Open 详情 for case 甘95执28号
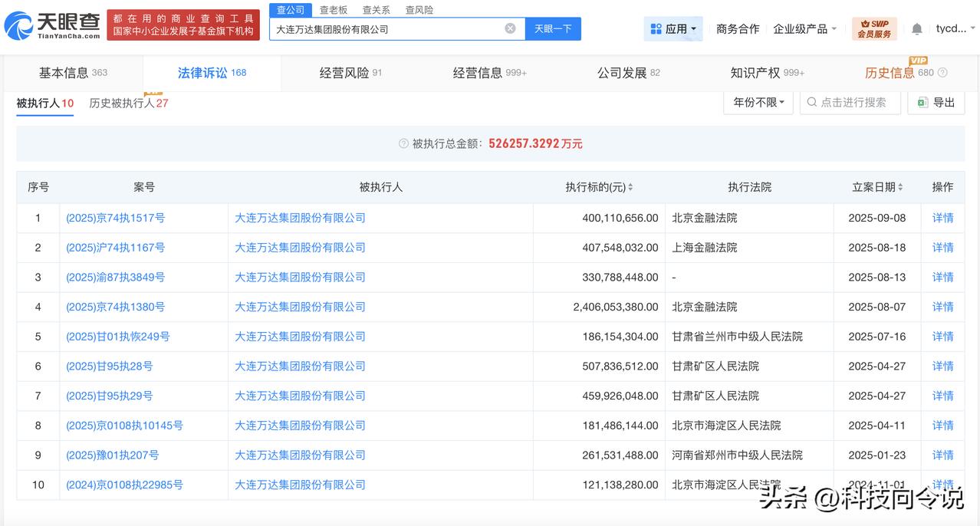This screenshot has width=980, height=526. point(942,366)
